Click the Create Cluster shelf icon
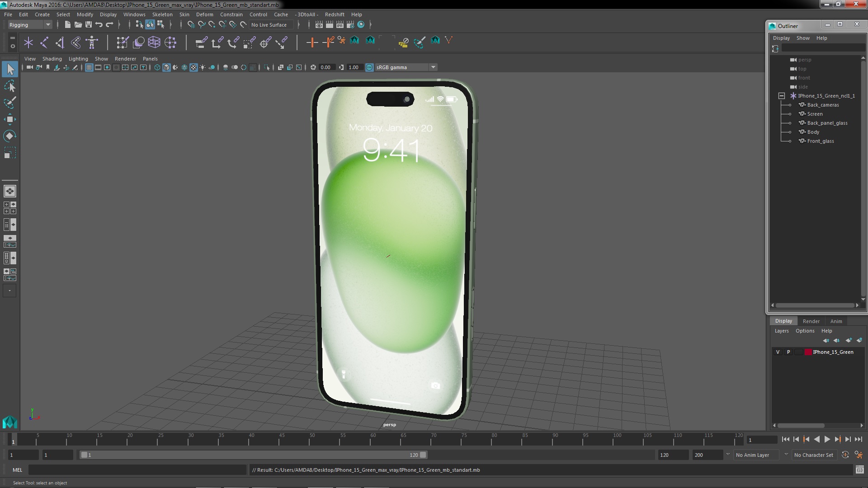Image resolution: width=868 pixels, height=488 pixels. (170, 42)
